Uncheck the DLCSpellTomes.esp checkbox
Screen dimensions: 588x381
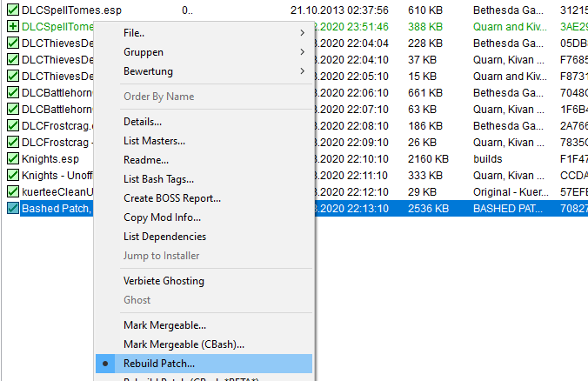(x=12, y=10)
